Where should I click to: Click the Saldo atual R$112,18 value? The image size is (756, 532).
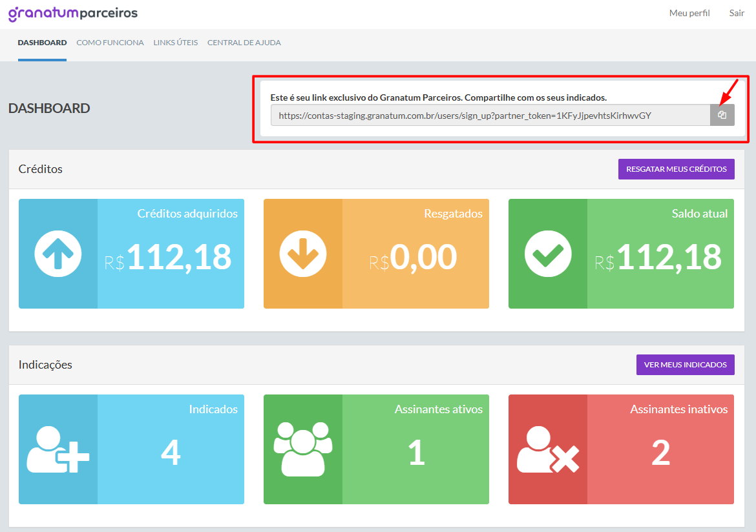pos(658,258)
